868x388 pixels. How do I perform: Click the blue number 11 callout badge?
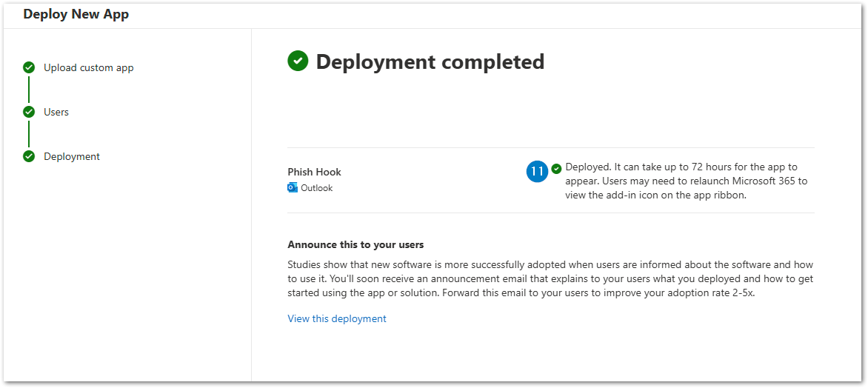(537, 172)
